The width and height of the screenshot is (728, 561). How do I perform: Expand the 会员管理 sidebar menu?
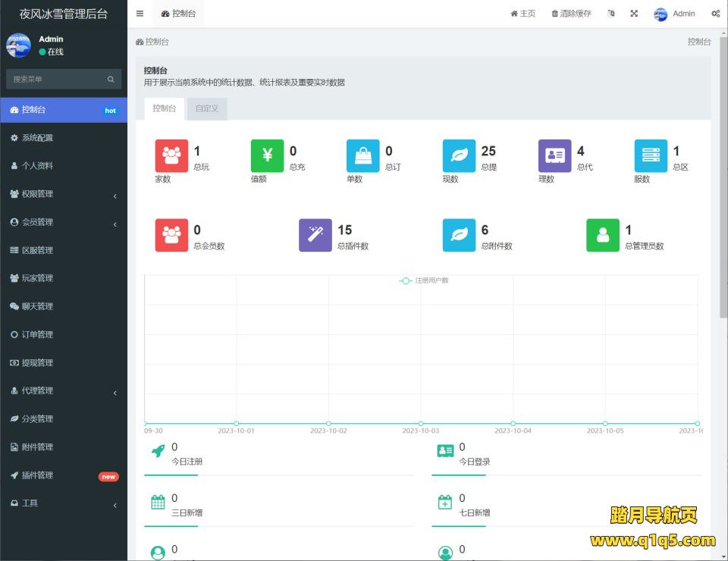(64, 222)
